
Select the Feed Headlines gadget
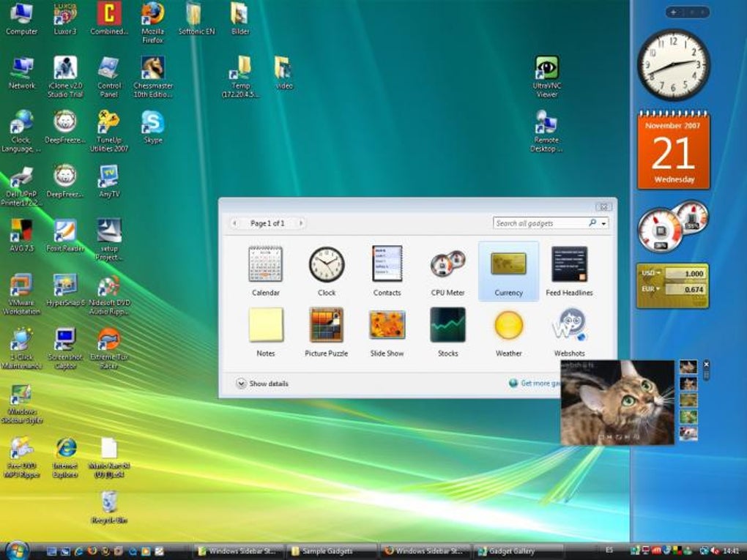pos(569,271)
